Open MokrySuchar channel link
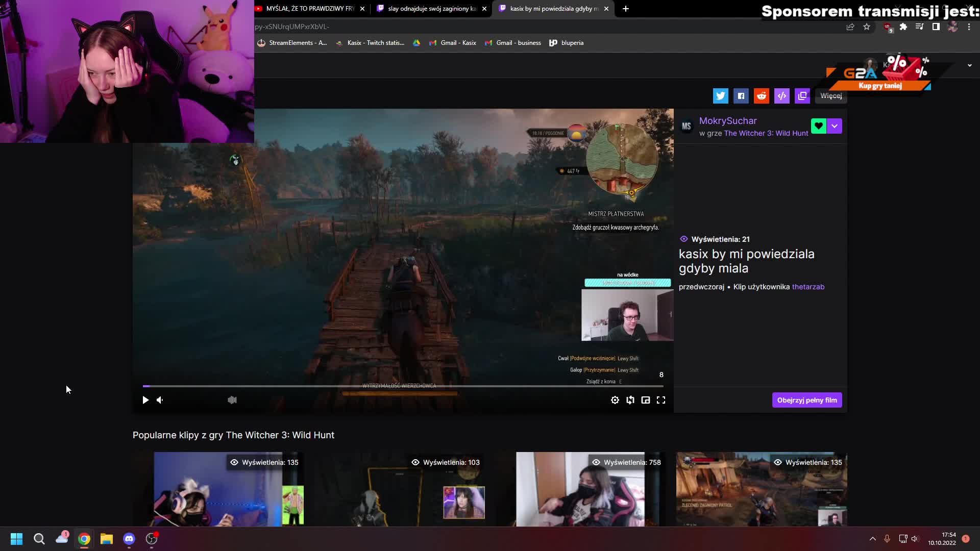Screen dimensions: 980x551 pyautogui.click(x=728, y=121)
